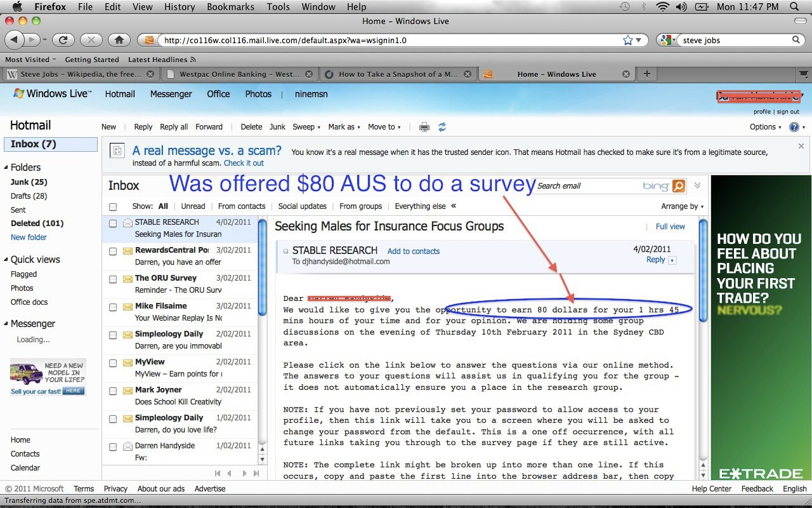812x508 pixels.
Task: Close the Steve Jobs Wikipedia tab
Action: pos(150,74)
